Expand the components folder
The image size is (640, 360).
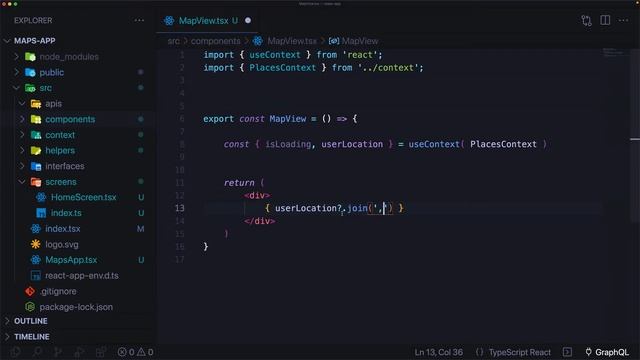(22, 119)
